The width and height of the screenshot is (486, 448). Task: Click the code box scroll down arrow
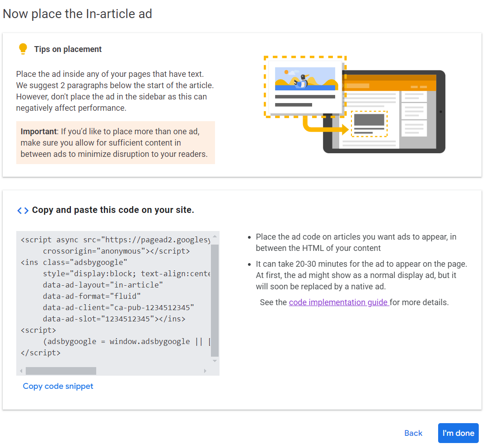[x=215, y=361]
